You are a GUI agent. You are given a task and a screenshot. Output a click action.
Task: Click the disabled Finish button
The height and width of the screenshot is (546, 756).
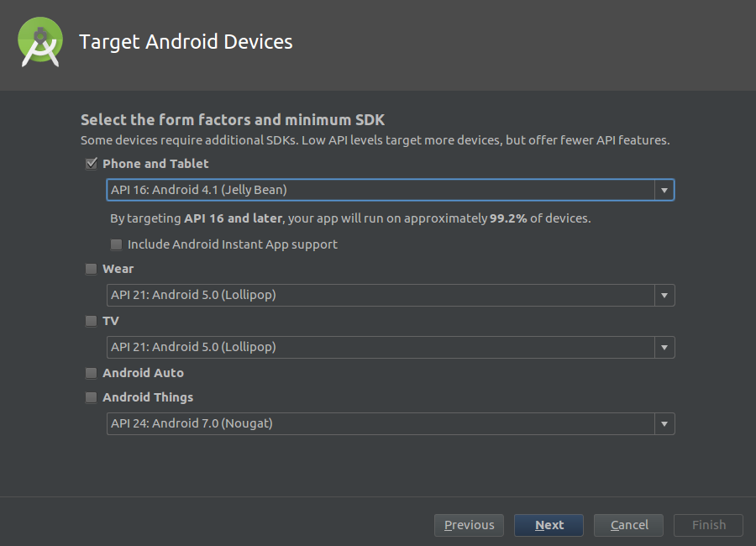tap(708, 525)
